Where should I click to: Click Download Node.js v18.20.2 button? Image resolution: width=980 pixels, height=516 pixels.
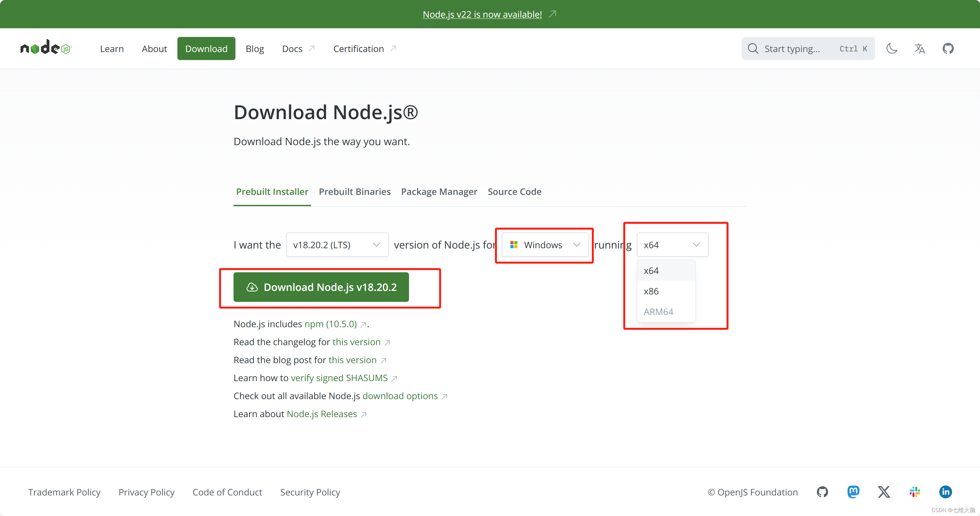click(x=321, y=287)
